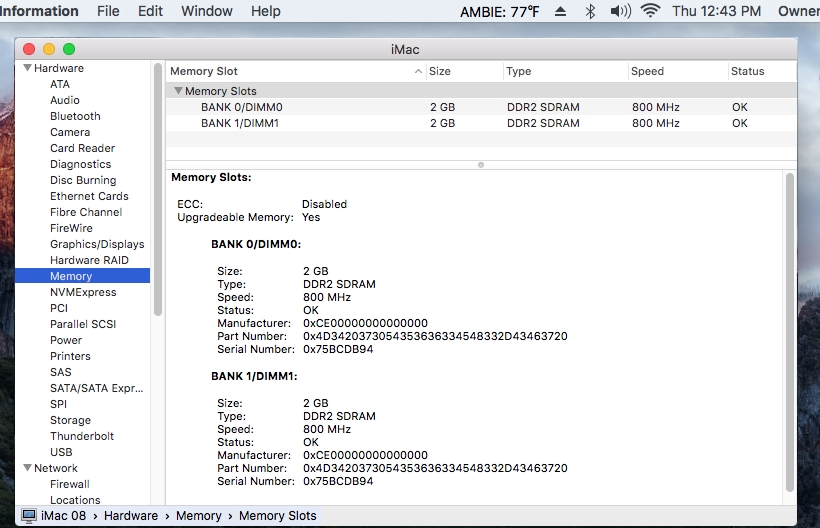Select Graphics/Displays in the sidebar
820x528 pixels.
coord(97,244)
